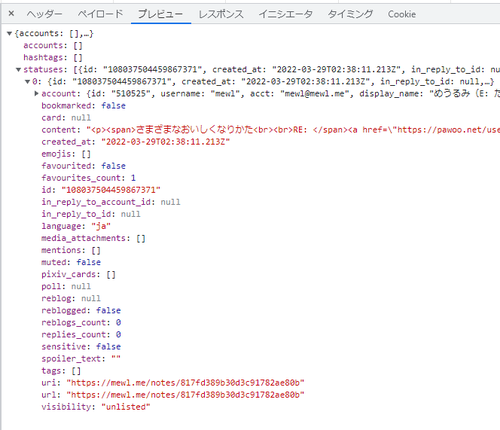The height and width of the screenshot is (430, 500).
Task: Select the プレビュー tab
Action: coord(160,14)
